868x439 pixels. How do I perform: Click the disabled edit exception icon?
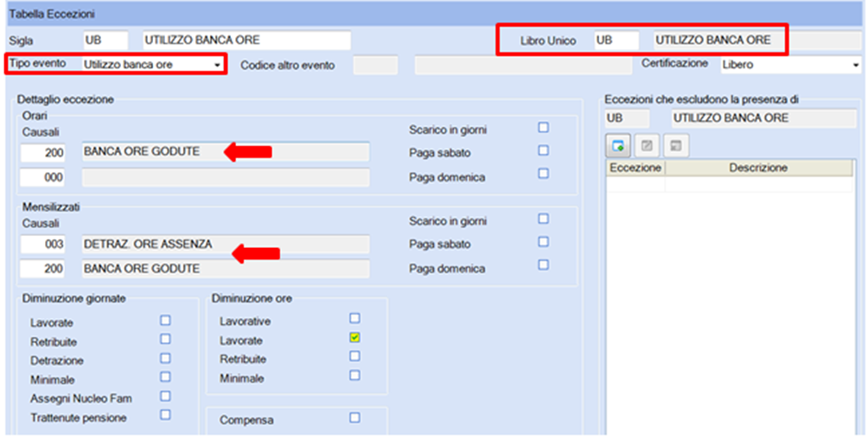click(x=647, y=146)
